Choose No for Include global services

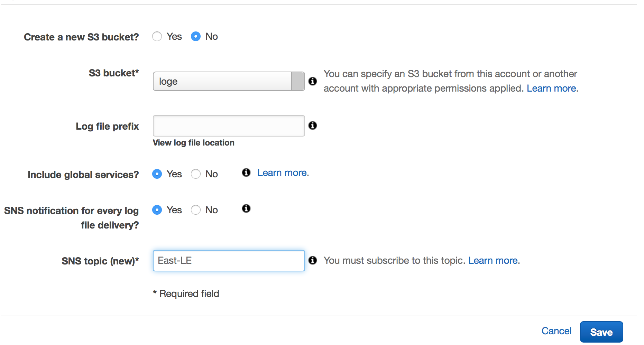196,174
